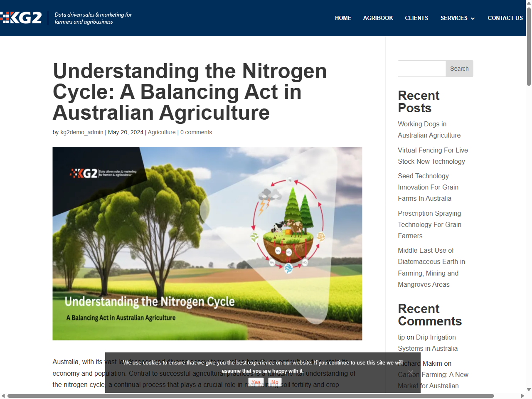The height and width of the screenshot is (399, 532).
Task: Expand the SERVICES dropdown chevron
Action: (x=473, y=18)
